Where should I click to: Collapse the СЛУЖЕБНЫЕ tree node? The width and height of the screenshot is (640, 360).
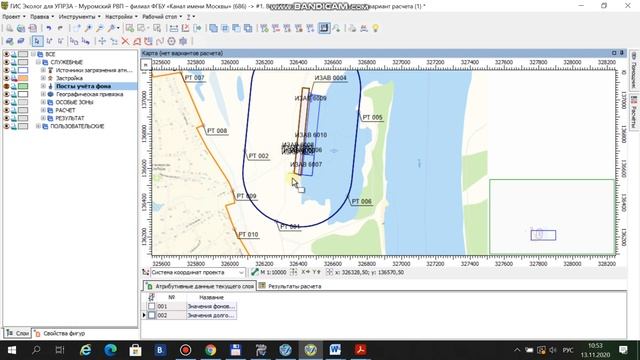click(x=38, y=62)
